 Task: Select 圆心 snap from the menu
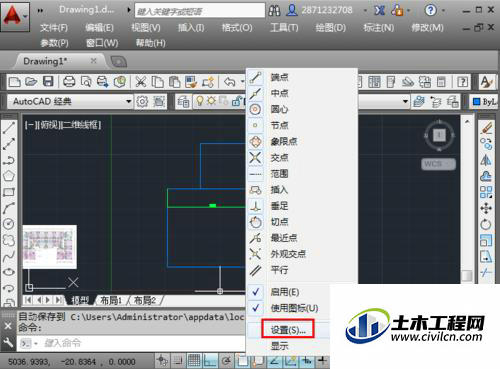(279, 109)
